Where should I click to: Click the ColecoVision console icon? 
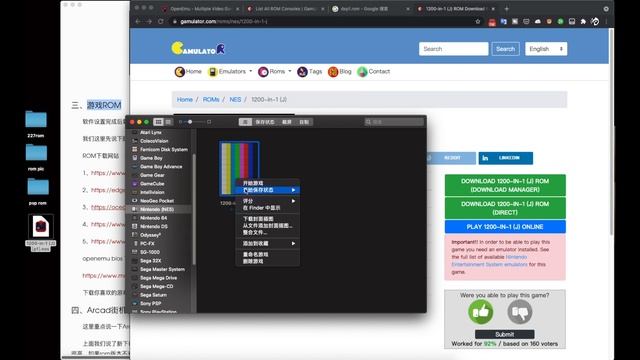[x=135, y=141]
